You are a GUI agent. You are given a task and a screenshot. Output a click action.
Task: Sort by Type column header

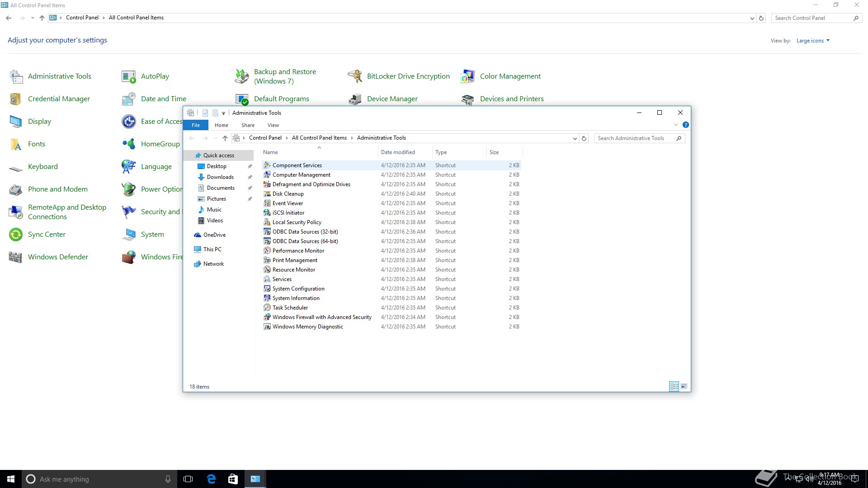[459, 152]
